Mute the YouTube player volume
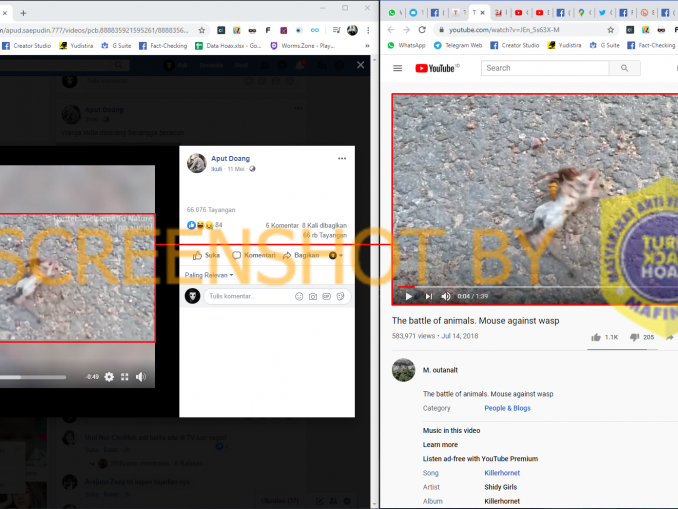The image size is (678, 509). click(446, 296)
